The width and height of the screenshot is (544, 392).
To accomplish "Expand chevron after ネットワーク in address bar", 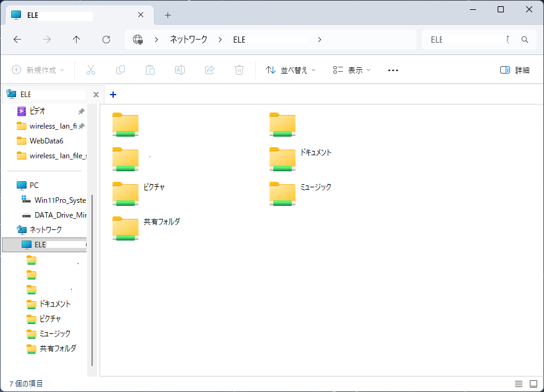I will pos(220,40).
